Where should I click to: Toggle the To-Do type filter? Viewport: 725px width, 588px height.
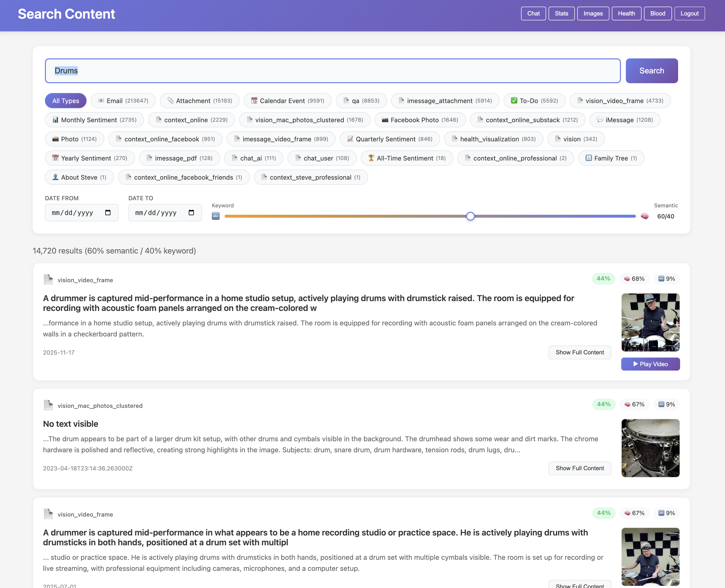(534, 101)
